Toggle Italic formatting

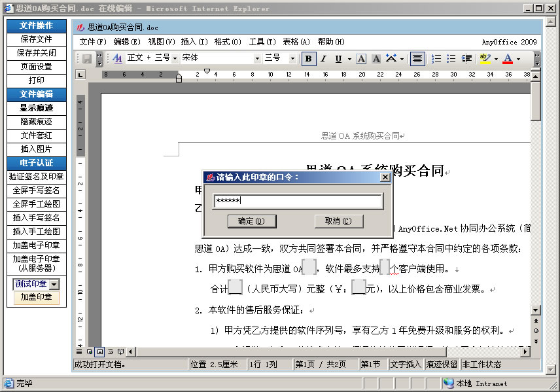(x=324, y=59)
